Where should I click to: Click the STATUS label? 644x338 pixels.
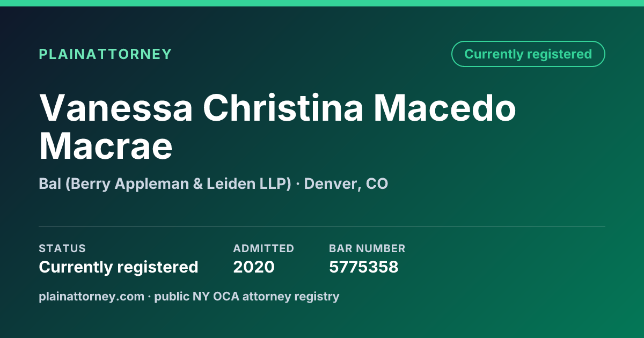point(62,248)
